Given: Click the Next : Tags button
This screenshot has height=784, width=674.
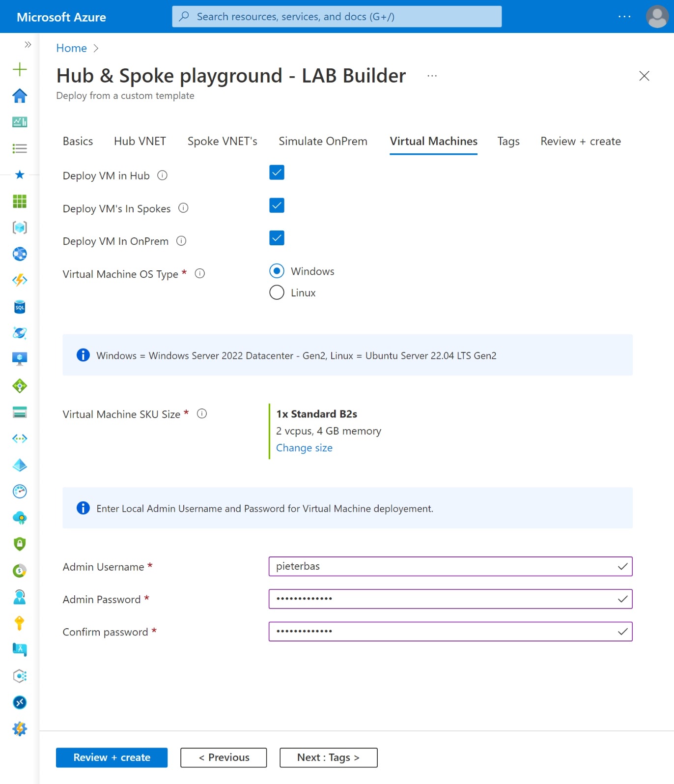Looking at the screenshot, I should 328,757.
